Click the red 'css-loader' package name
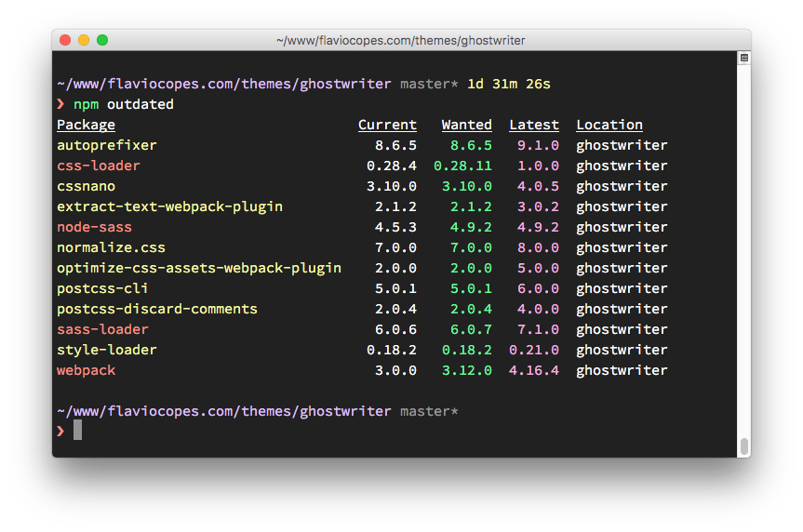803x532 pixels. (98, 166)
